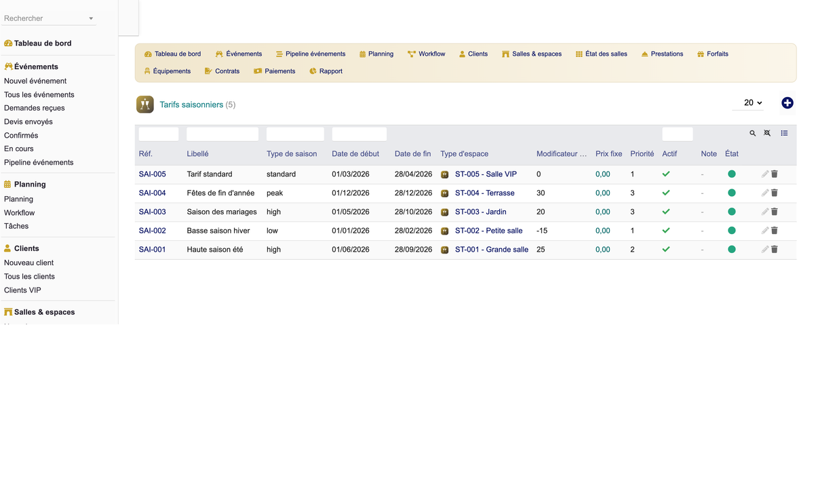Click the Réf. filter input field
The image size is (814, 504).
(x=159, y=134)
